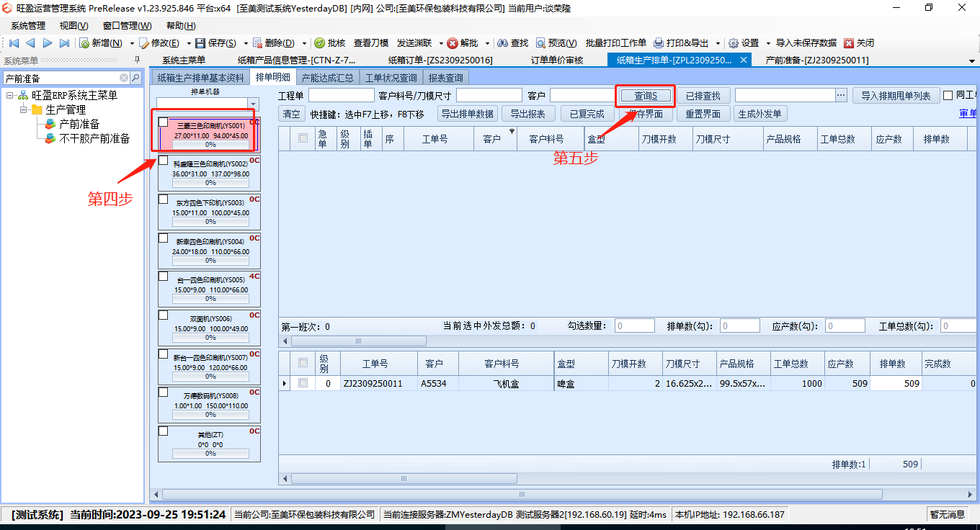This screenshot has width=980, height=530.
Task: Collapse the 生产管理 tree node
Action: pyautogui.click(x=23, y=110)
